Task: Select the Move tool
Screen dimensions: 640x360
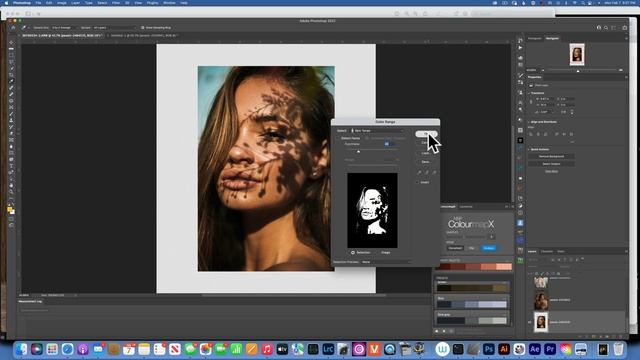Action: [11, 42]
